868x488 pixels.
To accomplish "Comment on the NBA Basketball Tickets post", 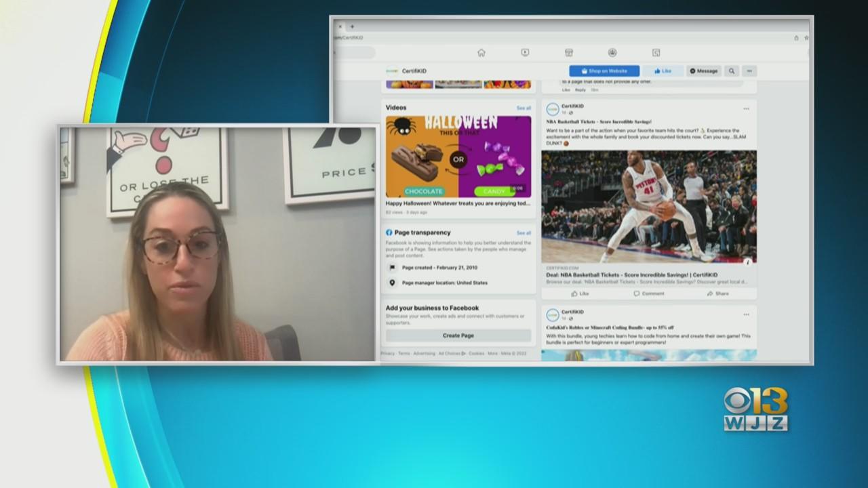I will pos(649,293).
